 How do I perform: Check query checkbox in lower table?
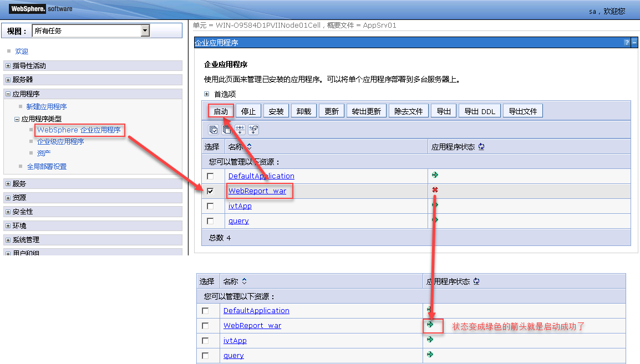point(205,356)
